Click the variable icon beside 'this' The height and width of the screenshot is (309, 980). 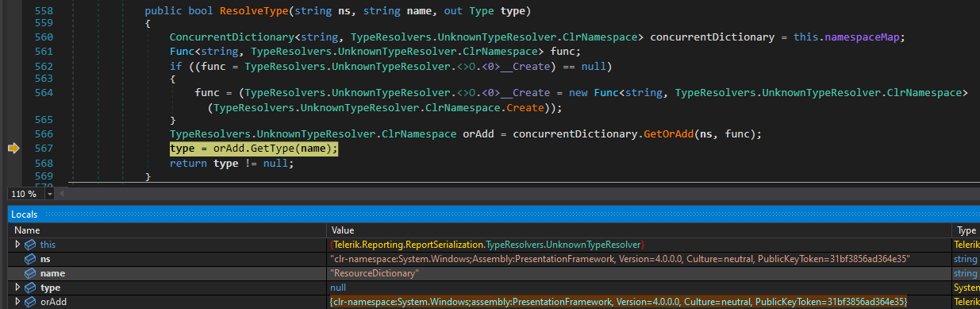point(30,245)
